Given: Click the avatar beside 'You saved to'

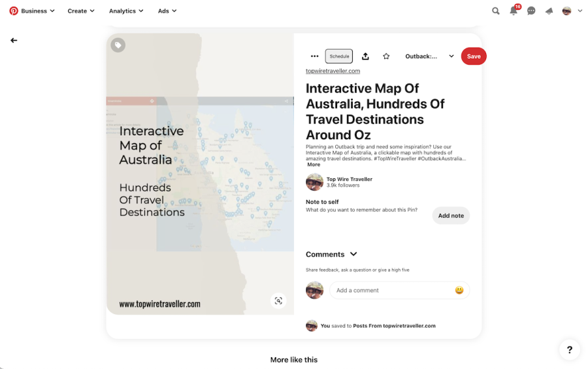Looking at the screenshot, I should click(311, 325).
